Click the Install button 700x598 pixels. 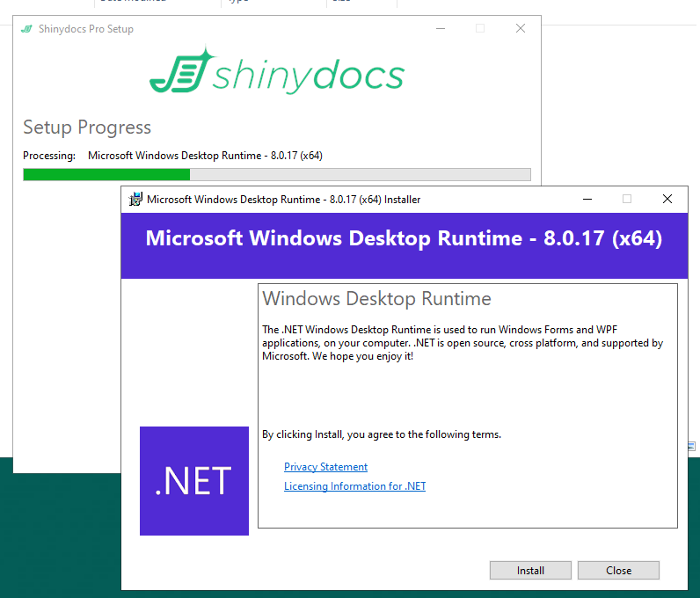coord(530,571)
